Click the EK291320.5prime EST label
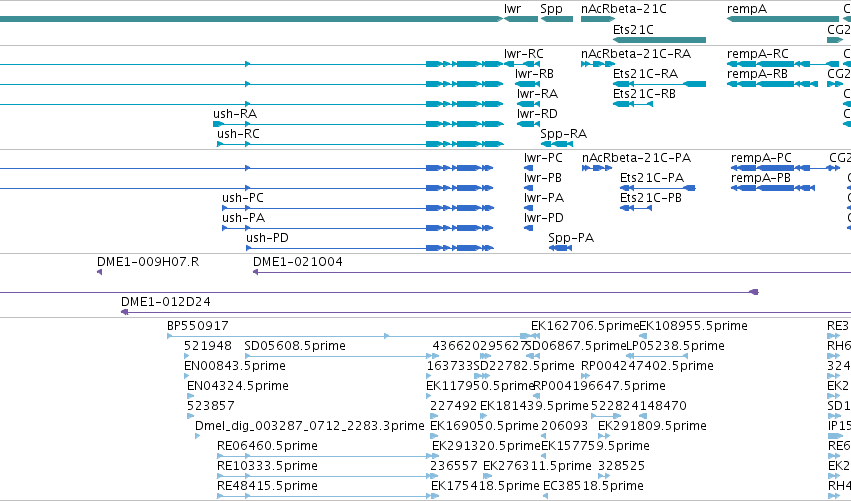Screen dimensions: 851x501 [x=486, y=446]
